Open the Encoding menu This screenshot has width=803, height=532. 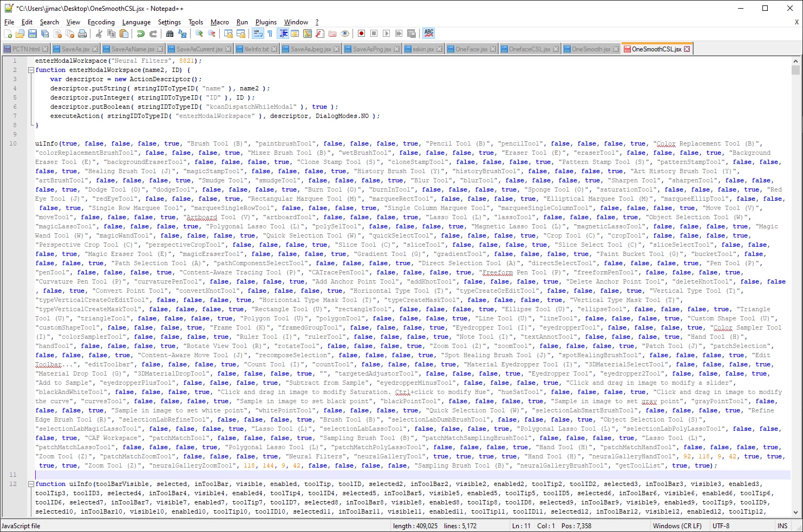click(x=101, y=22)
